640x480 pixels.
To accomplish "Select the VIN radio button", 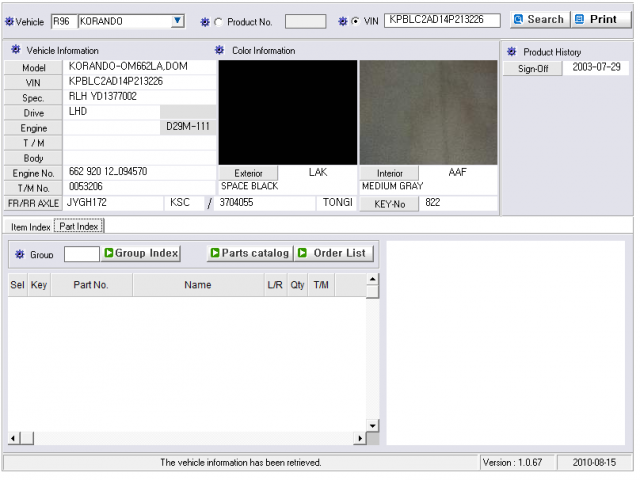I will point(356,21).
